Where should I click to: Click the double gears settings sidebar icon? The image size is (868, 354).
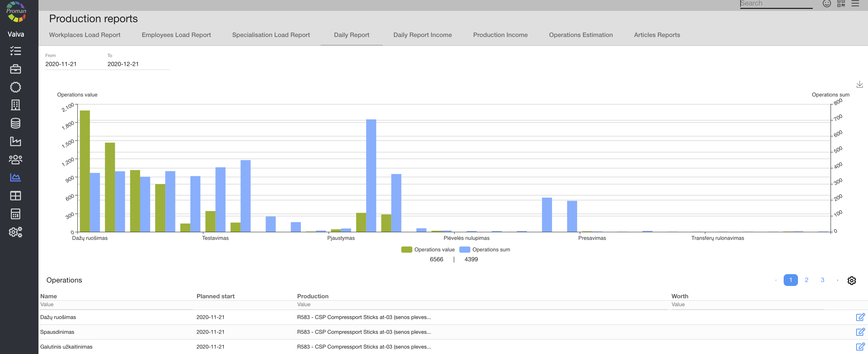[16, 232]
